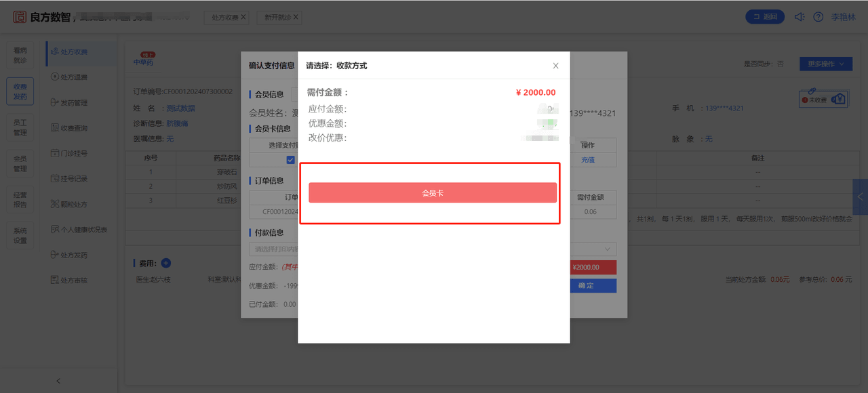Open the 收费发药 module
This screenshot has height=393, width=868.
[x=20, y=91]
